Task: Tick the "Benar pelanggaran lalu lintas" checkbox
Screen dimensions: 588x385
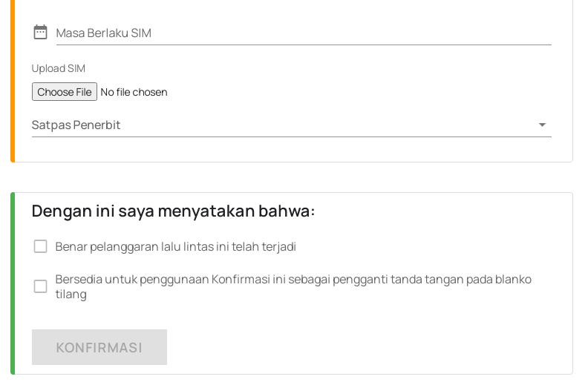Action: [41, 246]
